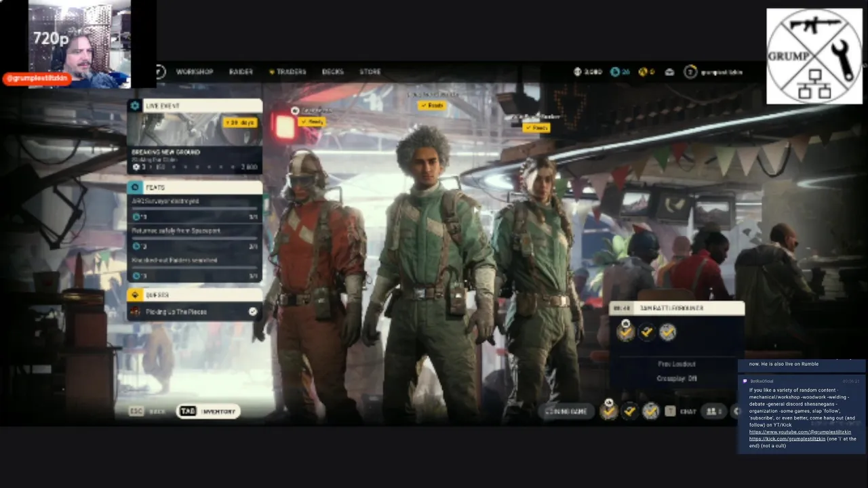Click the Ready badge above the red-suited raider
This screenshot has height=488, width=868.
(x=313, y=122)
